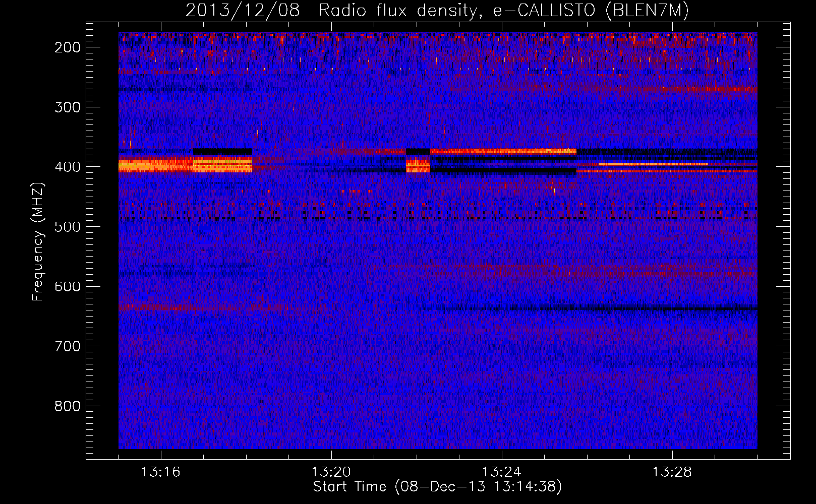Click the 400 frequency tick label
The width and height of the screenshot is (816, 504).
click(x=68, y=167)
